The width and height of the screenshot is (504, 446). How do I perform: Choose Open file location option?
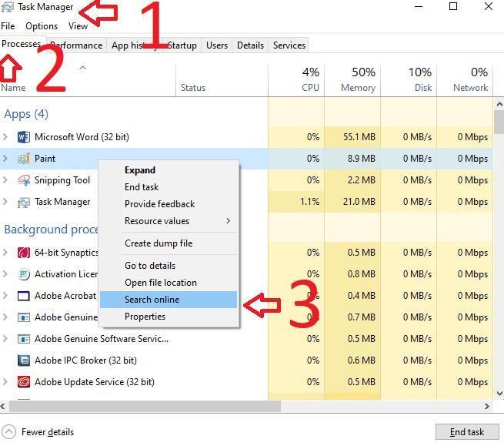169,283
